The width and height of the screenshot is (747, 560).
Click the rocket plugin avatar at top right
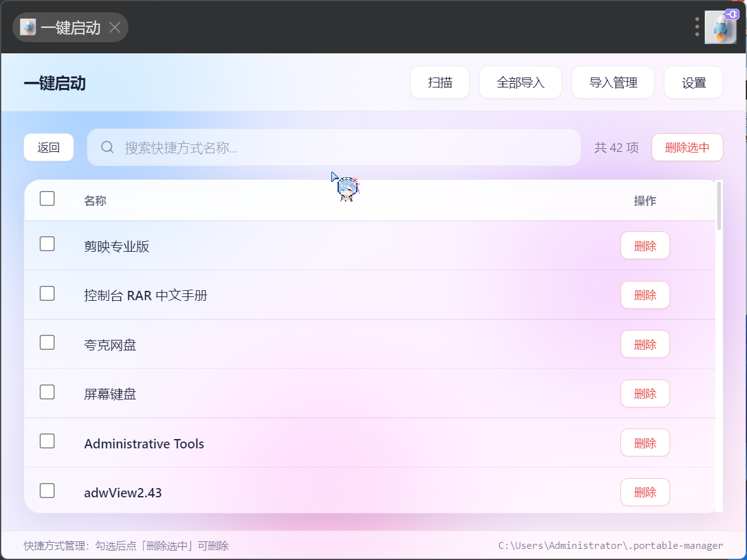pyautogui.click(x=720, y=28)
